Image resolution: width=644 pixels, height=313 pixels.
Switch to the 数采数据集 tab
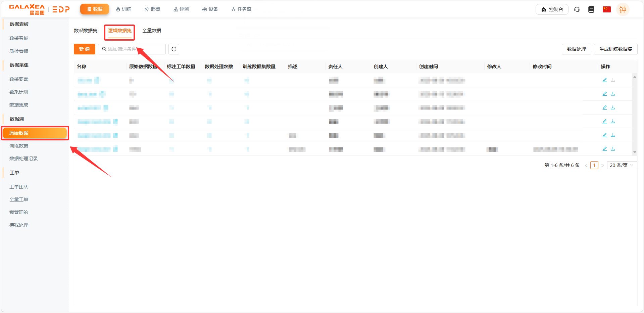click(86, 31)
